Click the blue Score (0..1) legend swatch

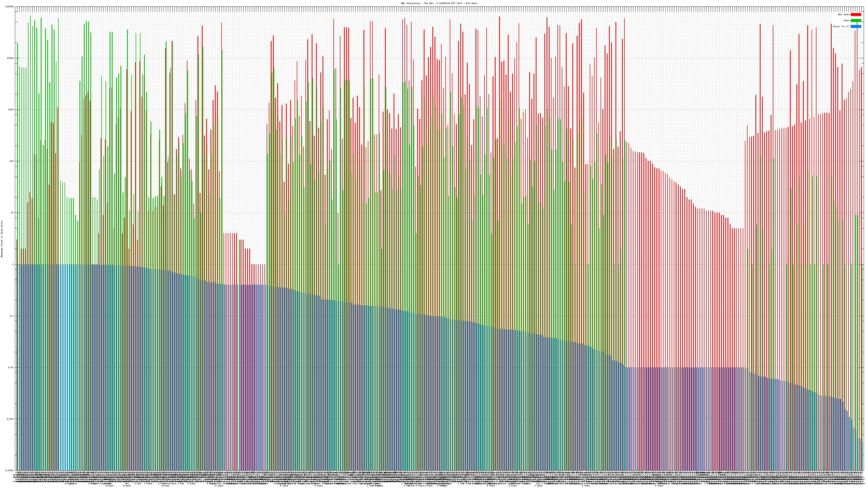pyautogui.click(x=856, y=26)
